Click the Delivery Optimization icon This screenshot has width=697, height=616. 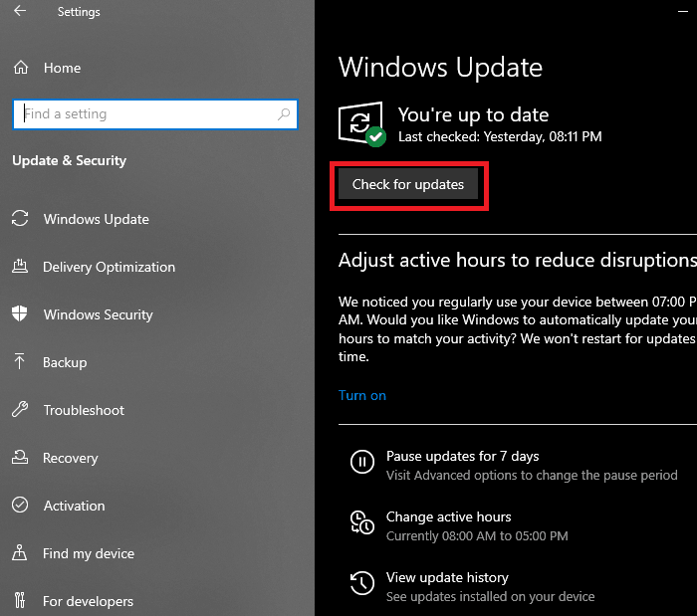click(20, 266)
